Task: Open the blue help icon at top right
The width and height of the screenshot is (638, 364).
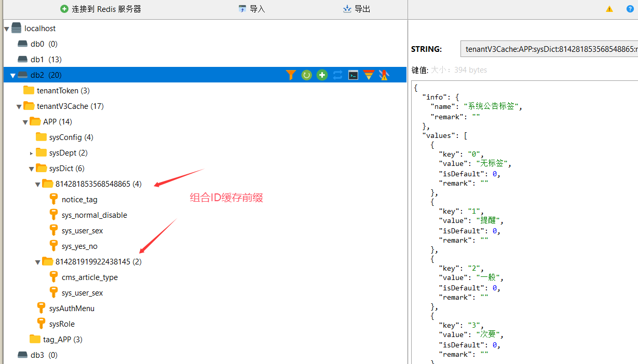Action: [x=630, y=9]
